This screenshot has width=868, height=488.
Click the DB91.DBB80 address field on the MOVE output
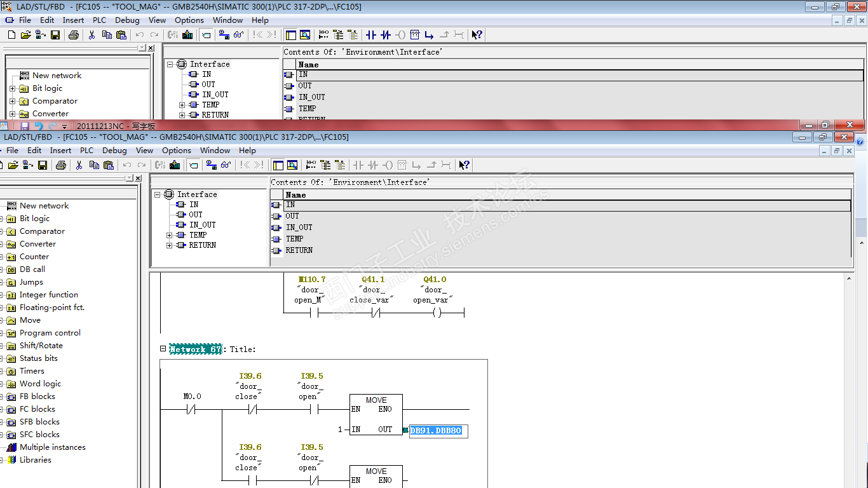tap(438, 431)
